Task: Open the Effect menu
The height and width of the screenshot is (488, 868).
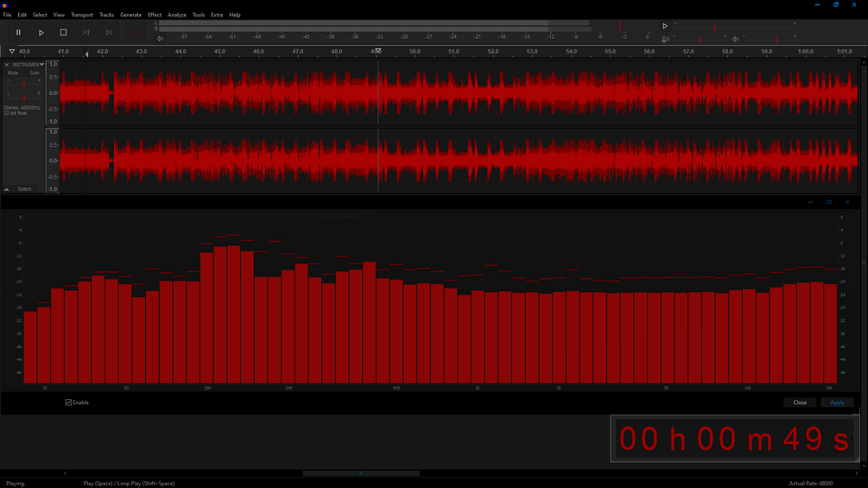Action: click(155, 15)
